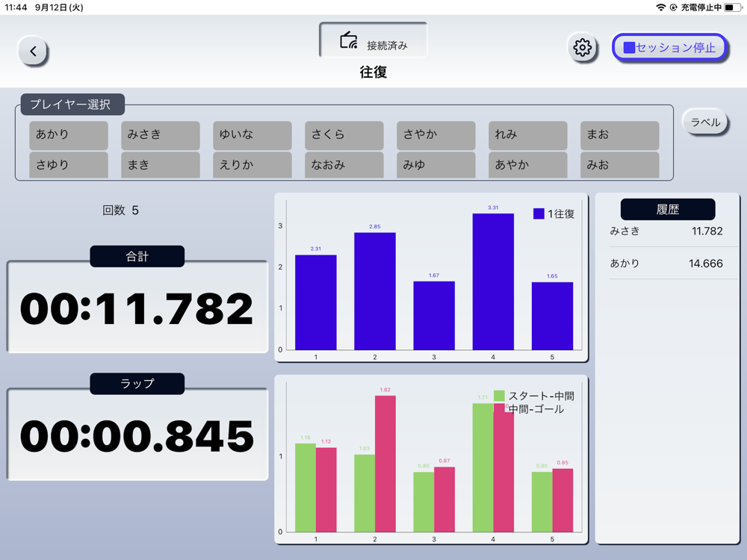
Task: Go back using the chevron button
Action: [x=33, y=51]
